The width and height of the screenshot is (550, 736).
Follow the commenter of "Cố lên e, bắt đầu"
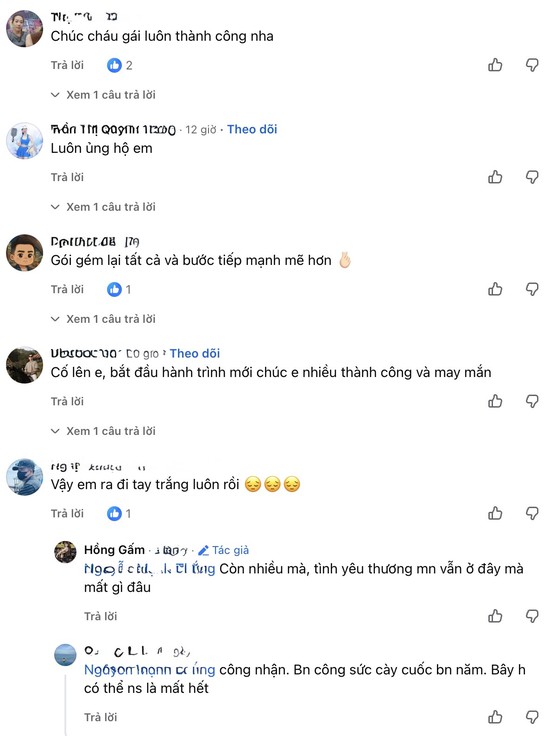tap(195, 353)
